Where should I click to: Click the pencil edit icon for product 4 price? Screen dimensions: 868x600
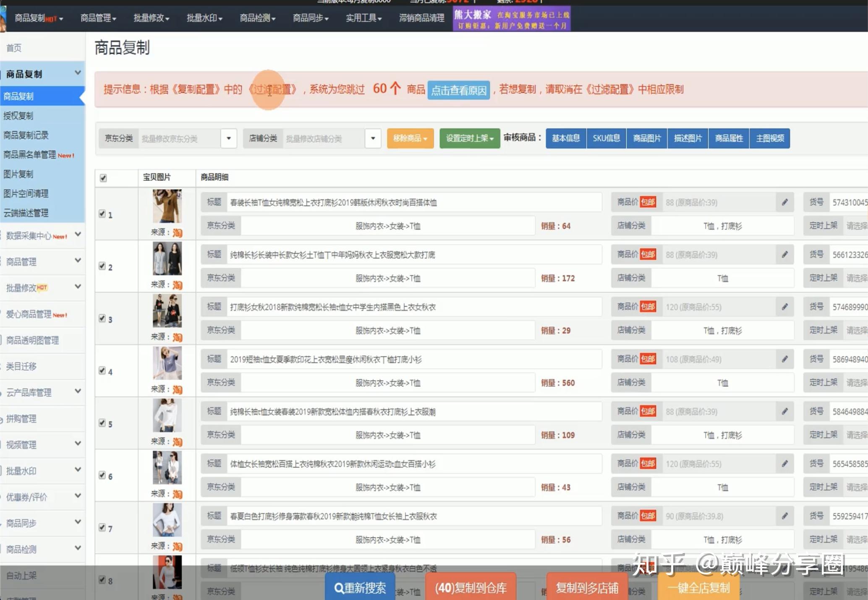coord(784,359)
